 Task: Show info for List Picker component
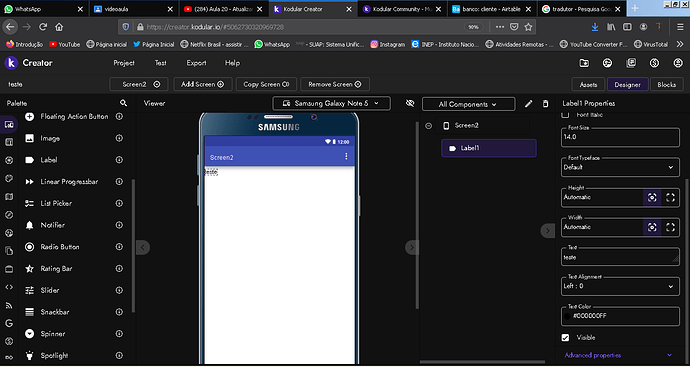[x=119, y=203]
